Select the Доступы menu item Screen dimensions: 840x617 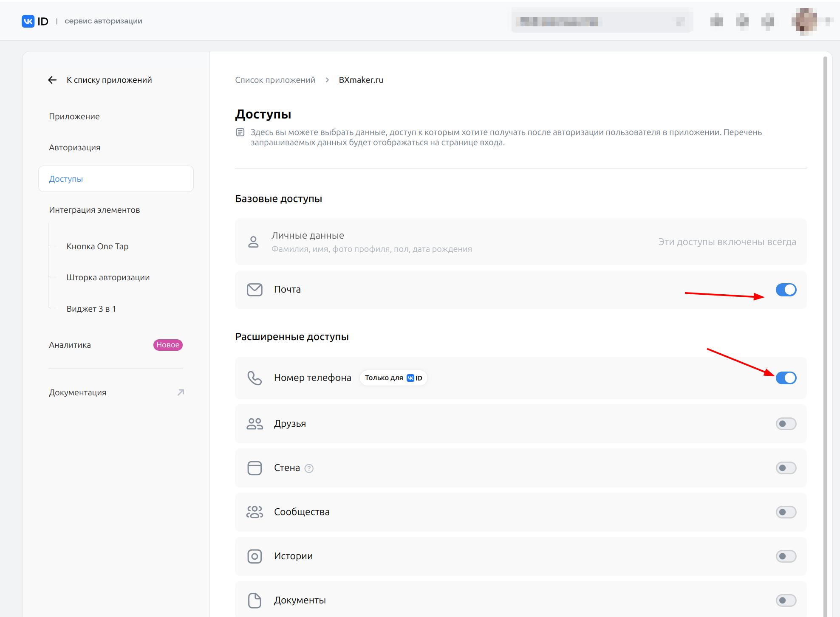[x=116, y=179]
